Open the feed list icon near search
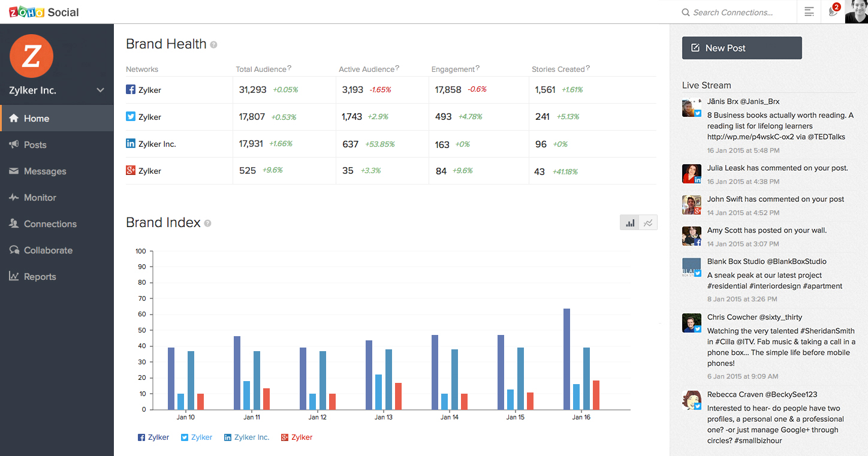The image size is (868, 456). [x=809, y=12]
